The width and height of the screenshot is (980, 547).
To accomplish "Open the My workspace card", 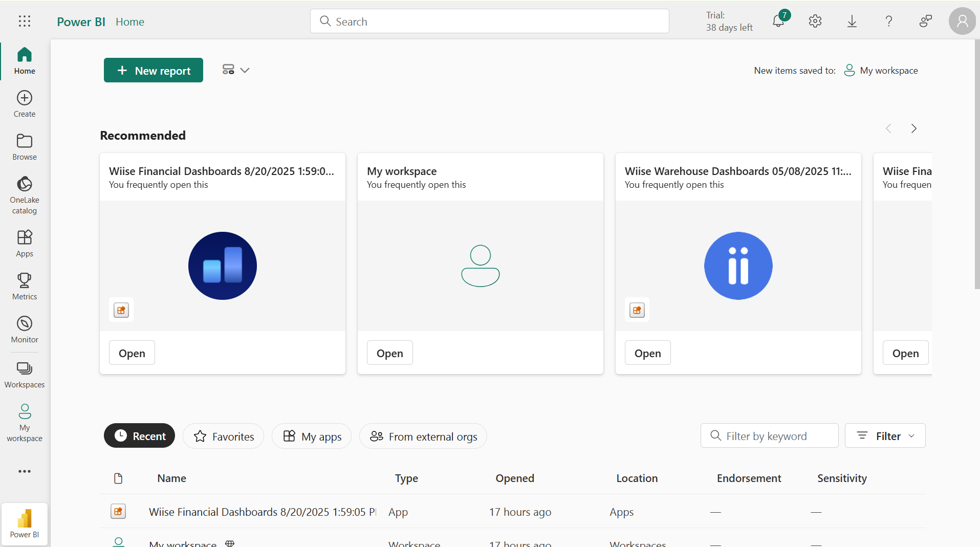I will [390, 353].
